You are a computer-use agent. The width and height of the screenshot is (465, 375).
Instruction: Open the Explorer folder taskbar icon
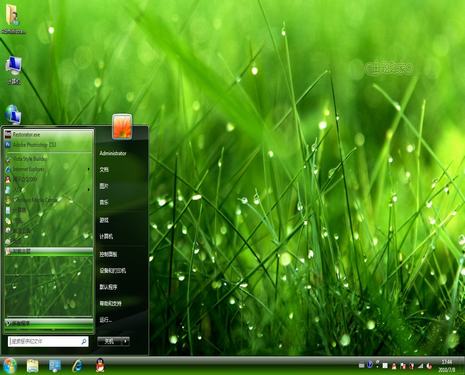coord(33,366)
